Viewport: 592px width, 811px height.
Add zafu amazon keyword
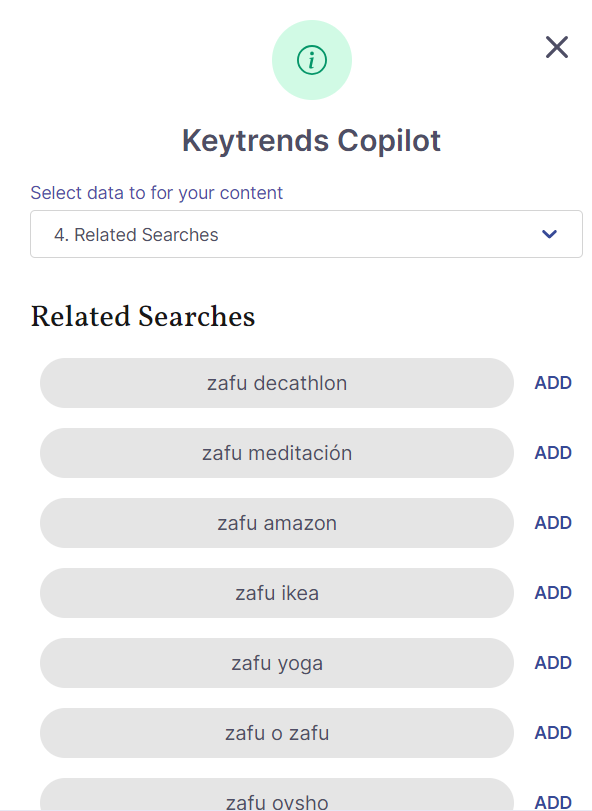(x=553, y=522)
